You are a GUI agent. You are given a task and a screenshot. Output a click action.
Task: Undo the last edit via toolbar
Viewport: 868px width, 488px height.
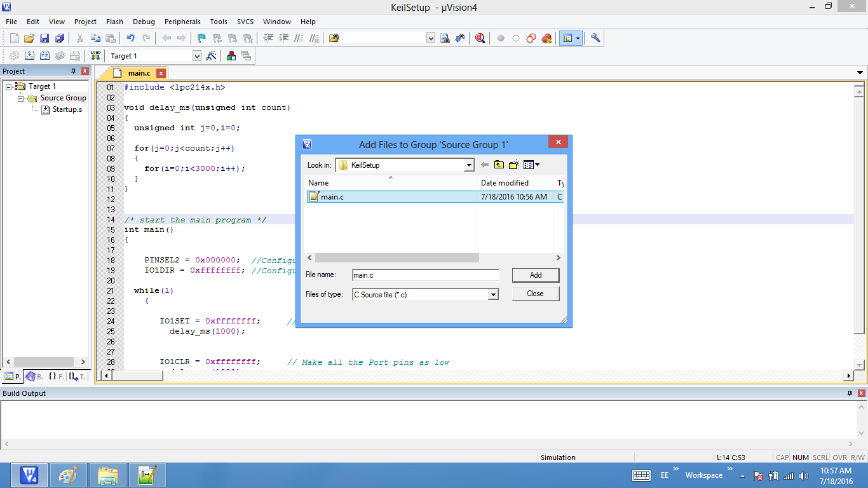[130, 38]
